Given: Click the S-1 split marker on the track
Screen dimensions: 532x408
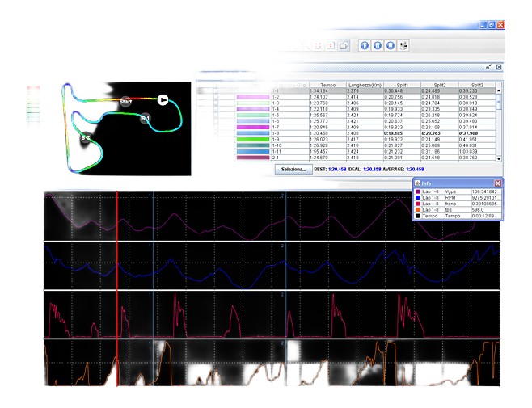Looking at the screenshot, I should [x=146, y=119].
